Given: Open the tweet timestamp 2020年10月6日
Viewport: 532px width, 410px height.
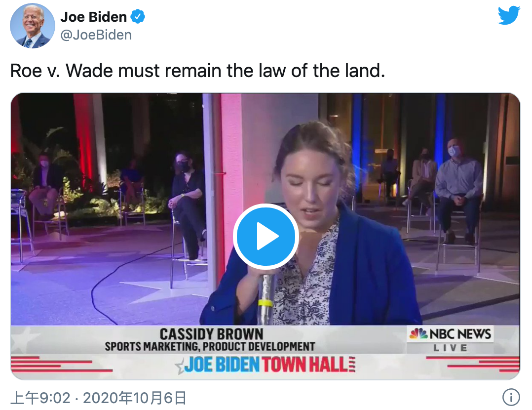Looking at the screenshot, I should 135,398.
